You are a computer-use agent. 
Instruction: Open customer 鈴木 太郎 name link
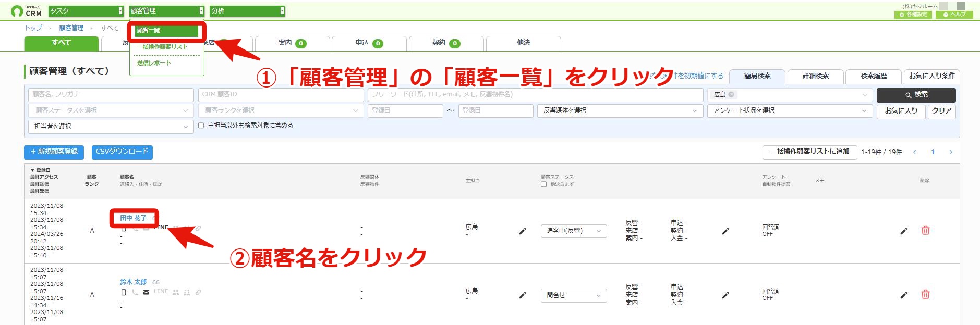click(x=133, y=282)
